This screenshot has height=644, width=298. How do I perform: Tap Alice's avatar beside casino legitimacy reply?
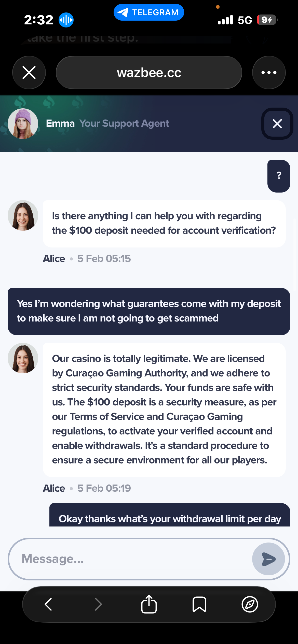pyautogui.click(x=23, y=358)
